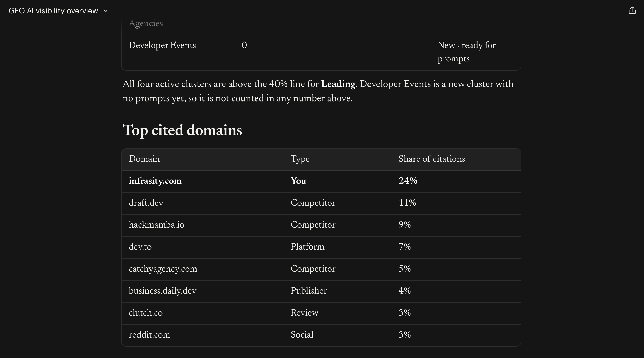Click the Platform type for dev.to
The height and width of the screenshot is (358, 644).
(307, 247)
